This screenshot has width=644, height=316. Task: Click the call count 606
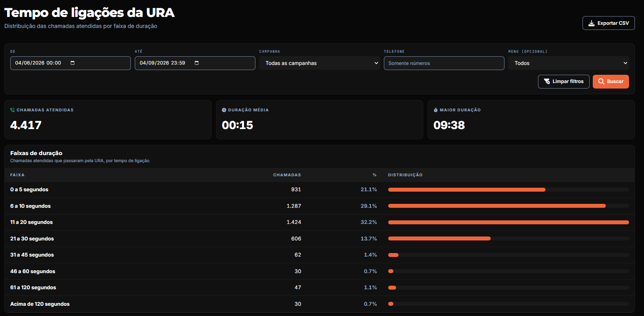tap(296, 238)
